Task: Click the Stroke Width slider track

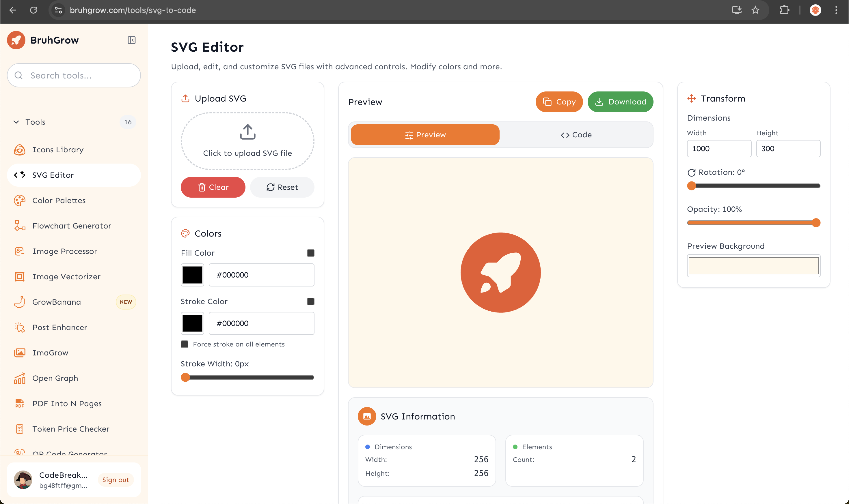Action: tap(247, 377)
